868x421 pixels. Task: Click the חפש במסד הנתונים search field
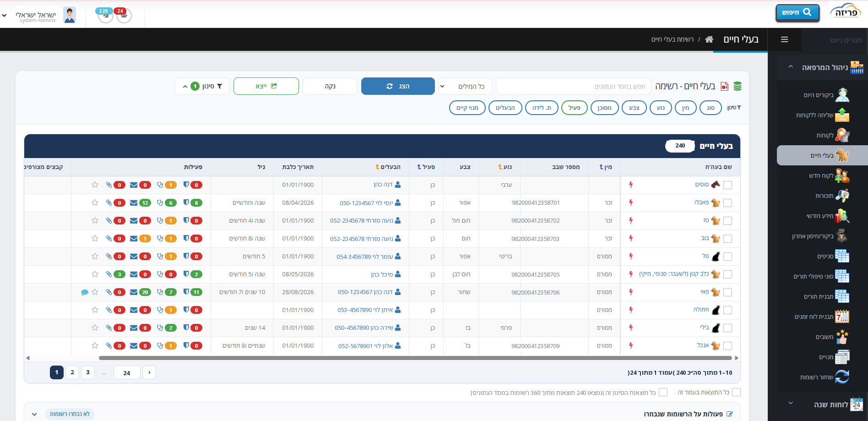click(x=574, y=86)
